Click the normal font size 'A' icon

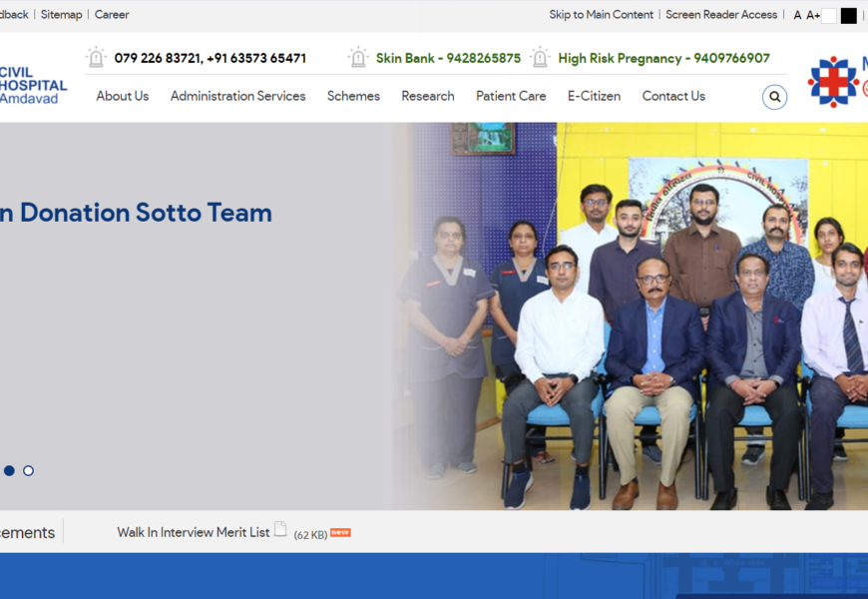[x=797, y=15]
